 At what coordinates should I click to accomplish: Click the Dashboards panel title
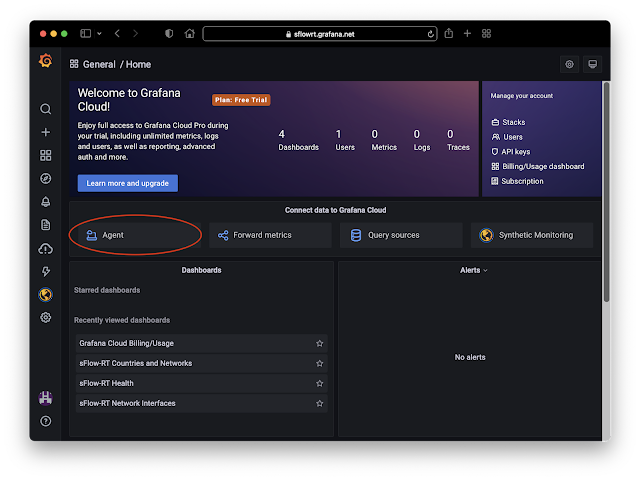202,270
